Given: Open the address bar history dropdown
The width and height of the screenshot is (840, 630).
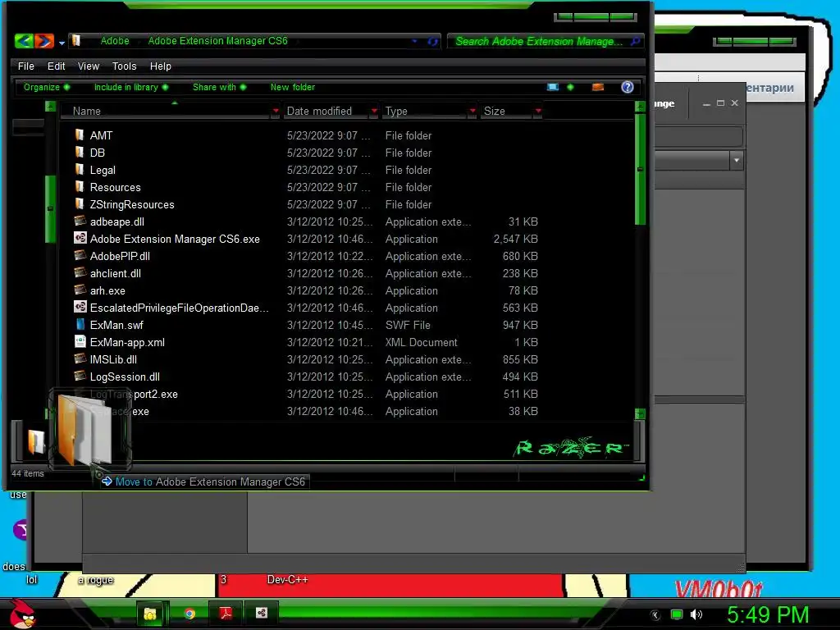Looking at the screenshot, I should tap(414, 41).
